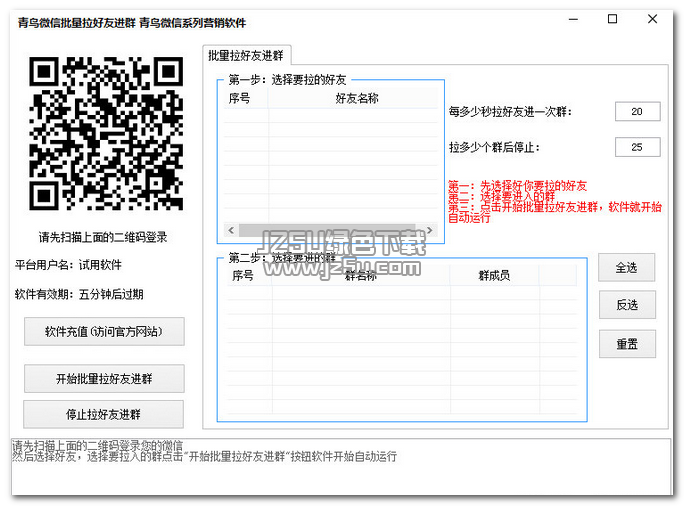The height and width of the screenshot is (506, 684).
Task: Click the 平台用户名: 试用软件 text
Action: [x=68, y=265]
